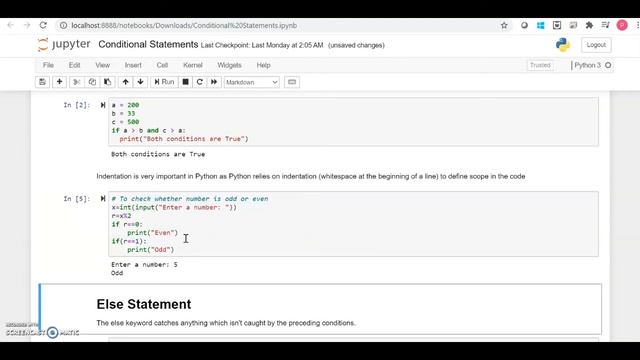
Task: Click the 'Both conditions are True' output
Action: coord(158,154)
